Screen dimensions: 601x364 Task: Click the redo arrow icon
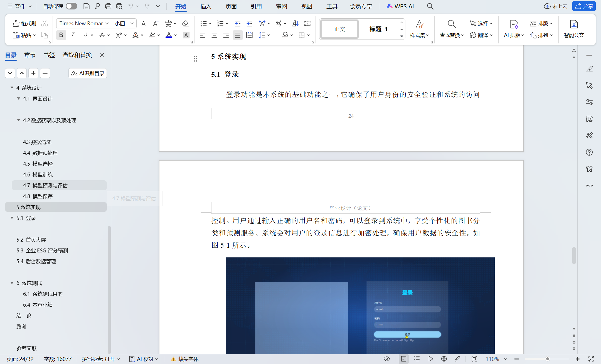147,6
